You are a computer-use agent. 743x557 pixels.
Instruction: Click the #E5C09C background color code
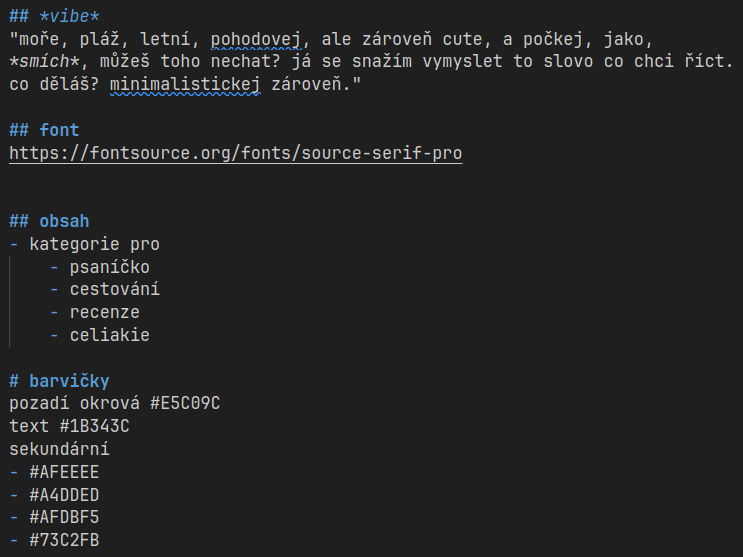184,404
